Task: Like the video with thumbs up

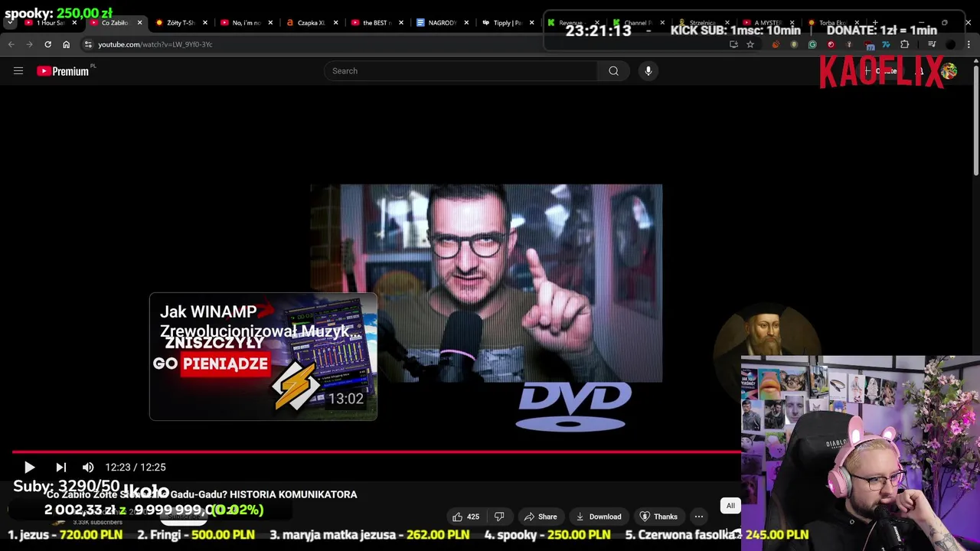Action: [x=465, y=517]
